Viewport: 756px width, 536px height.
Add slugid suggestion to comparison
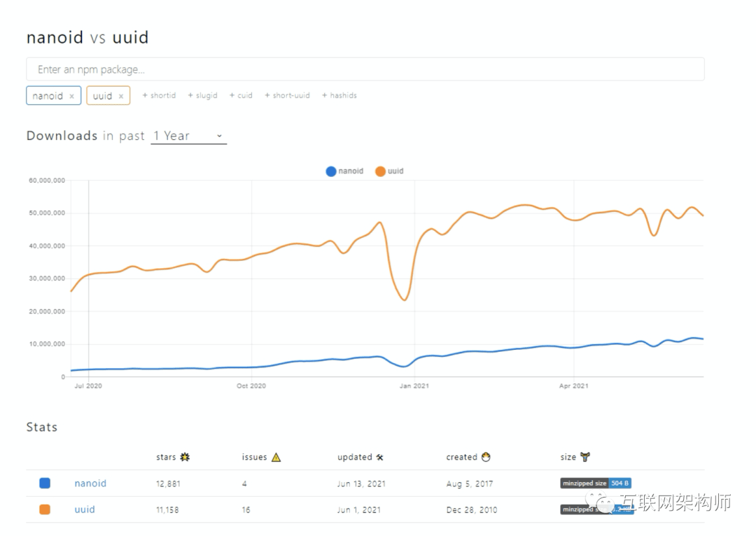click(x=202, y=95)
